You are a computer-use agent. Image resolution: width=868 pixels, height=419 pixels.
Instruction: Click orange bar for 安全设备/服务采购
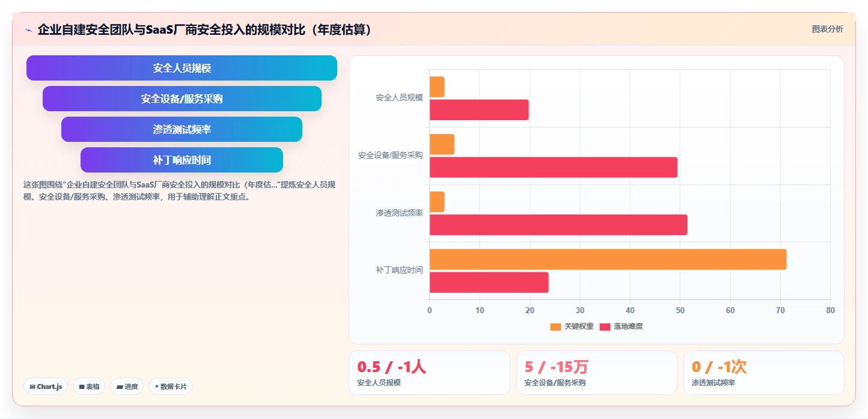(442, 144)
